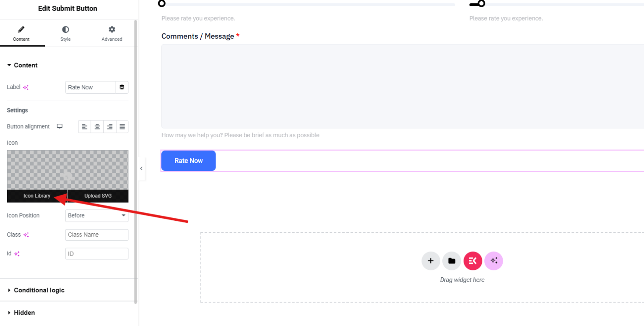Open dynamic tags icon beside the Label field
644x326 pixels.
122,87
